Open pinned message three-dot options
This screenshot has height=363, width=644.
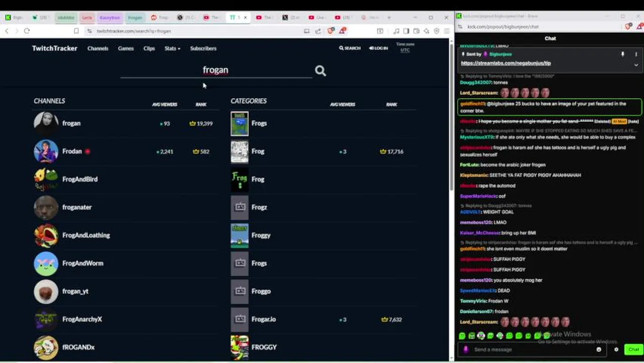636,54
